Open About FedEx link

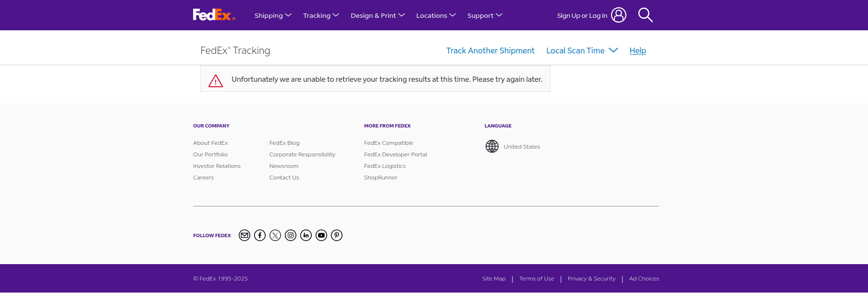tap(210, 143)
